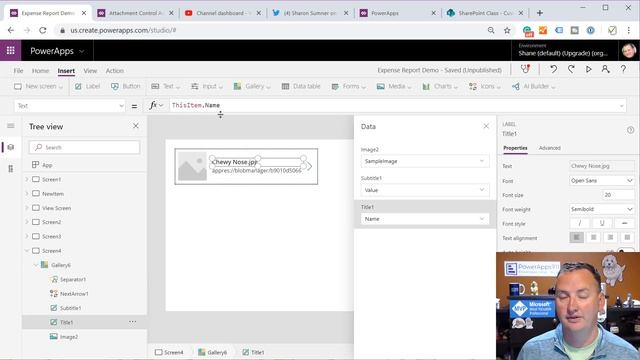Viewport: 640px width, 360px height.
Task: Open the Controls tools icon in left rail
Action: (11, 169)
